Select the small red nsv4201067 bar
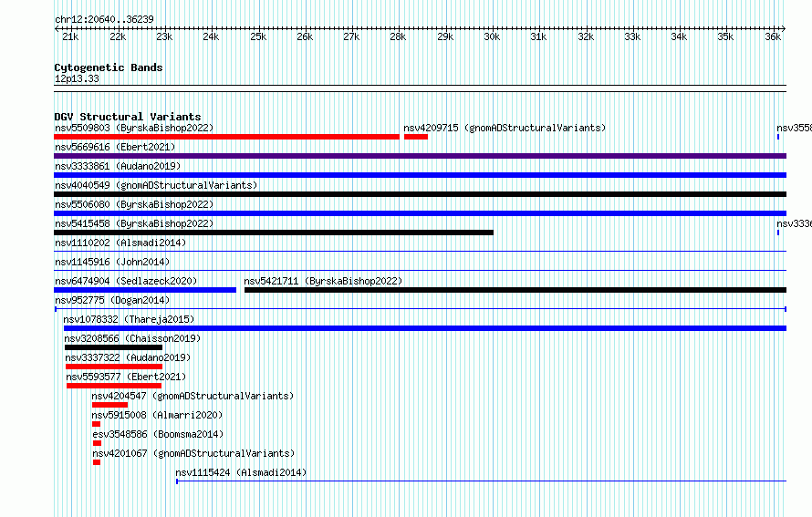Image resolution: width=812 pixels, height=517 pixels. tap(97, 462)
